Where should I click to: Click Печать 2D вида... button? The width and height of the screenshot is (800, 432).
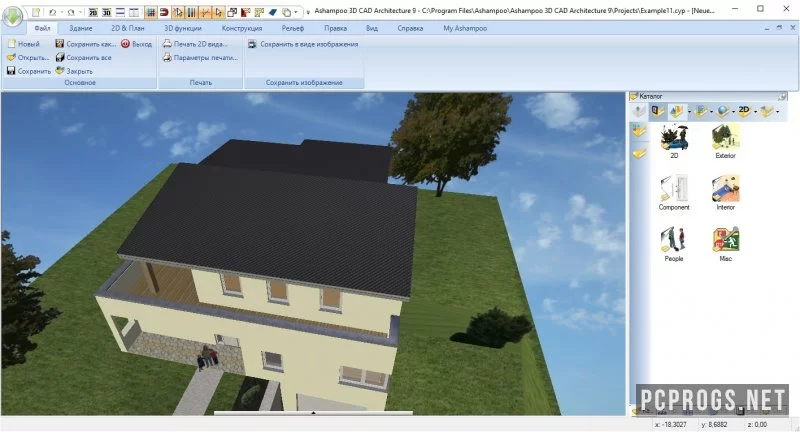195,44
